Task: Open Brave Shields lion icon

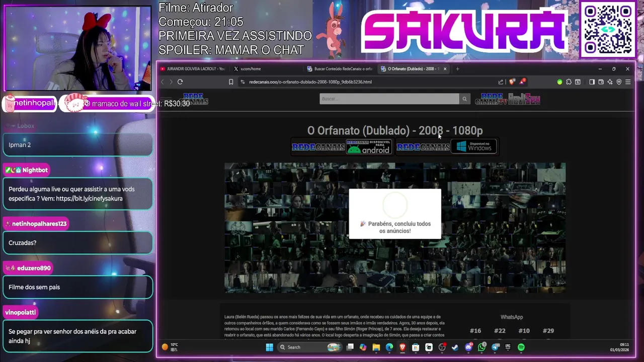Action: (x=512, y=81)
